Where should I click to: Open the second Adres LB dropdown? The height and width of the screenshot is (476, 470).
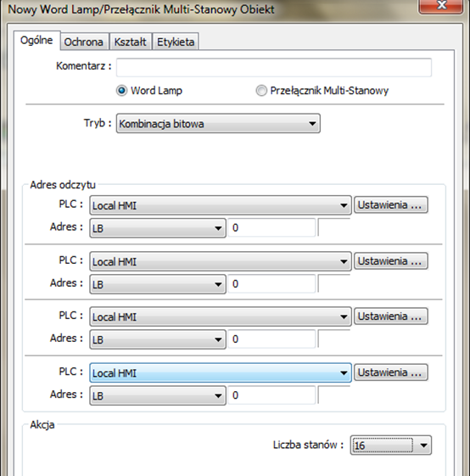click(x=158, y=284)
